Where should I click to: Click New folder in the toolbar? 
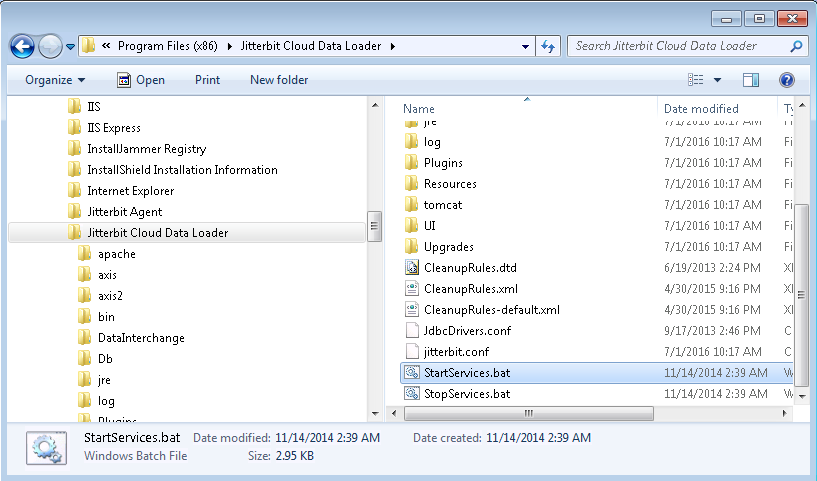pos(279,80)
